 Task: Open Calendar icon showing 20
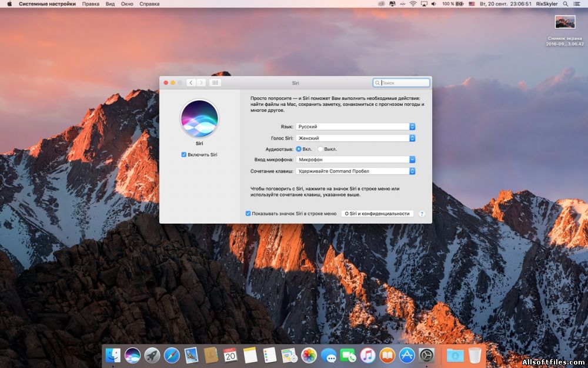[230, 355]
